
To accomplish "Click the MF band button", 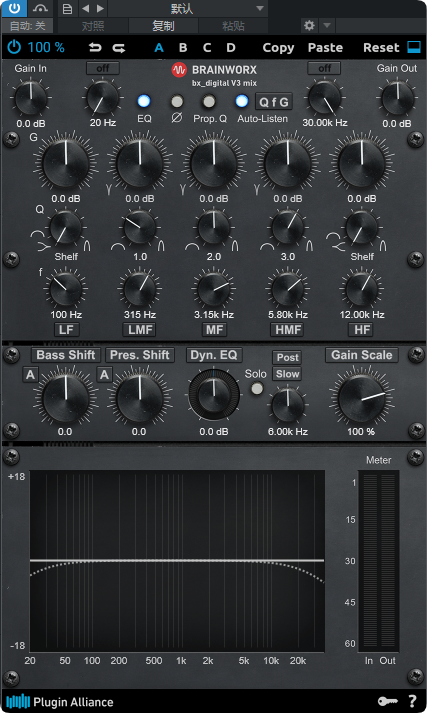I will (x=214, y=330).
